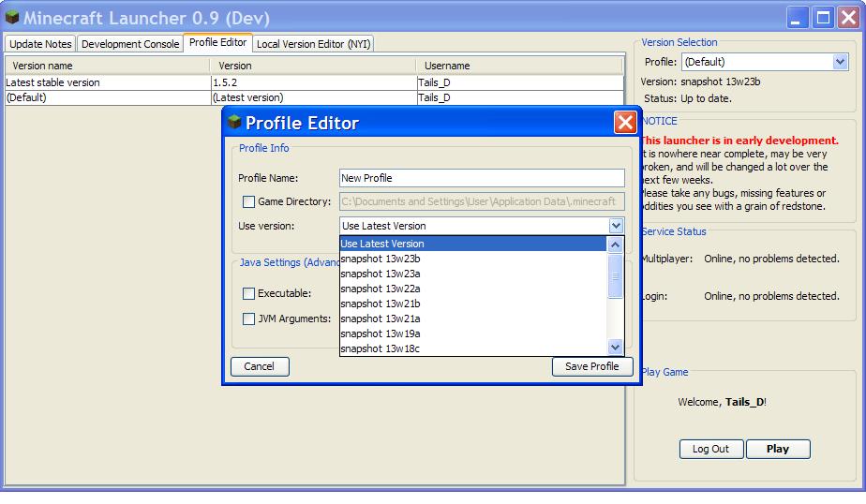Click the Log Out button

point(710,449)
